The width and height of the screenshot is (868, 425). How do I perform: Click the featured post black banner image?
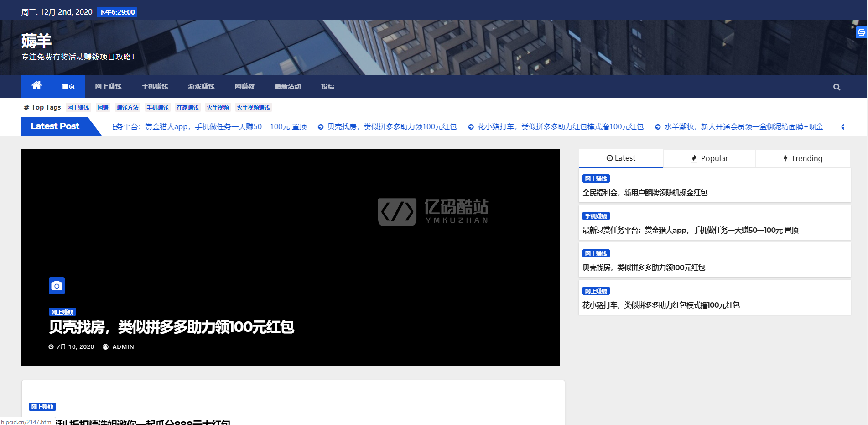click(291, 257)
